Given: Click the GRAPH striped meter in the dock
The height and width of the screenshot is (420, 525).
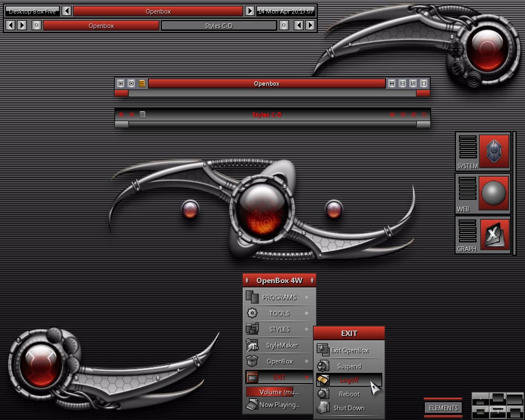Looking at the screenshot, I should click(468, 231).
